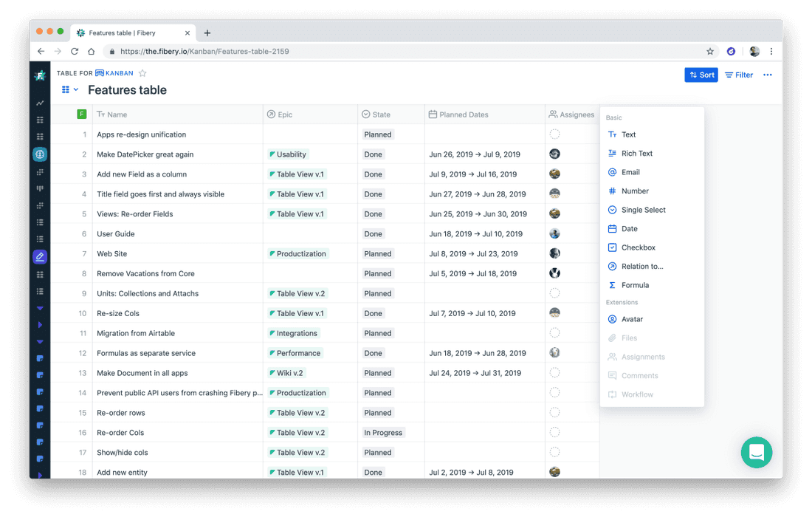The image size is (812, 517).
Task: Open the Intercom chat bubble
Action: pos(757,453)
